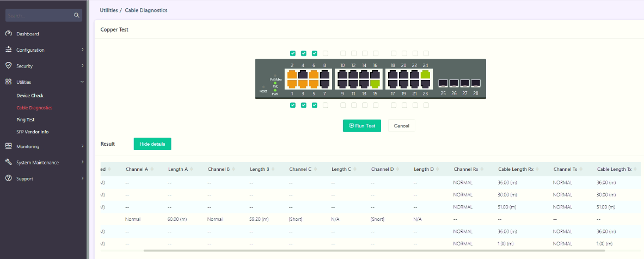Click the Dashboard gauge icon

coord(9,34)
